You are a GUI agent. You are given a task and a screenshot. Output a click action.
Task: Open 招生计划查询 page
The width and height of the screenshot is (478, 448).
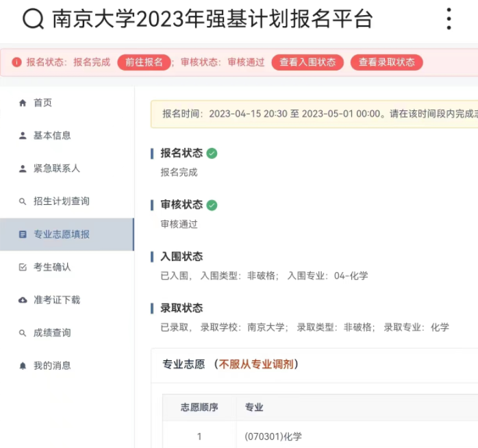(66, 201)
